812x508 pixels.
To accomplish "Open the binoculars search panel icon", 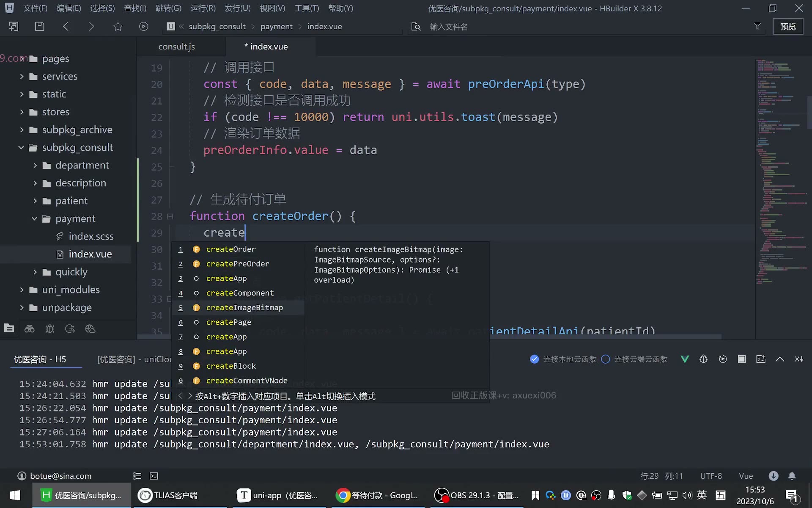I will [29, 329].
